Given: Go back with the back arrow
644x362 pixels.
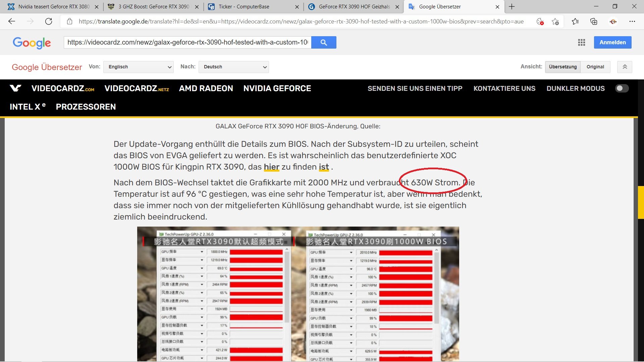Looking at the screenshot, I should point(12,21).
